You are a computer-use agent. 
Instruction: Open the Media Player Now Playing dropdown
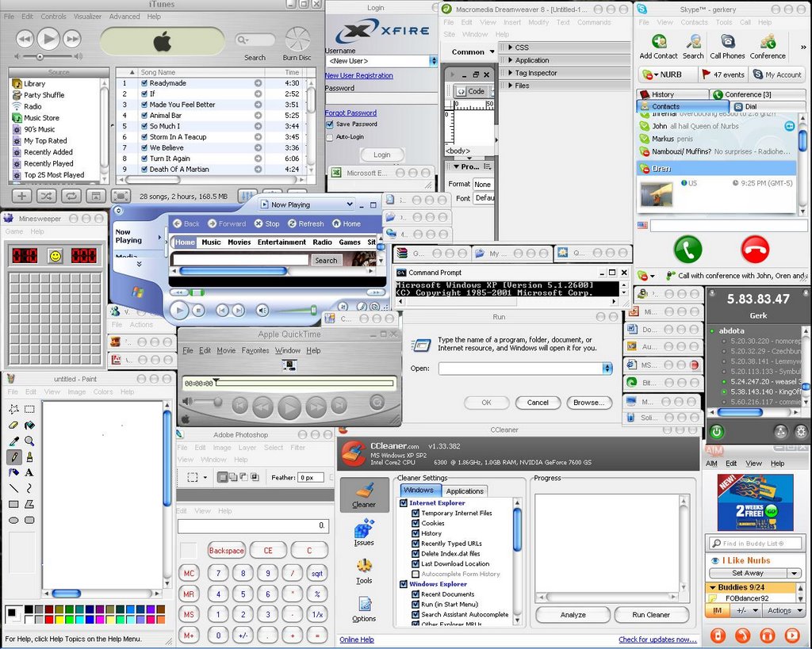350,204
